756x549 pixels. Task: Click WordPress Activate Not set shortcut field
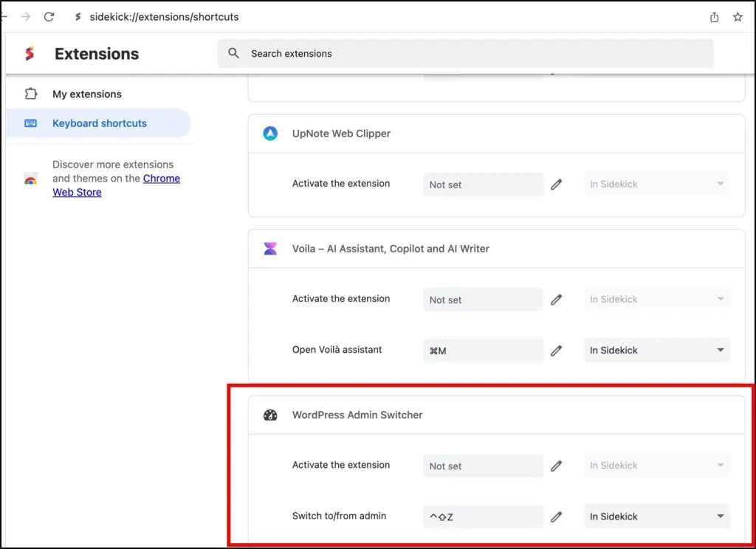pos(483,466)
